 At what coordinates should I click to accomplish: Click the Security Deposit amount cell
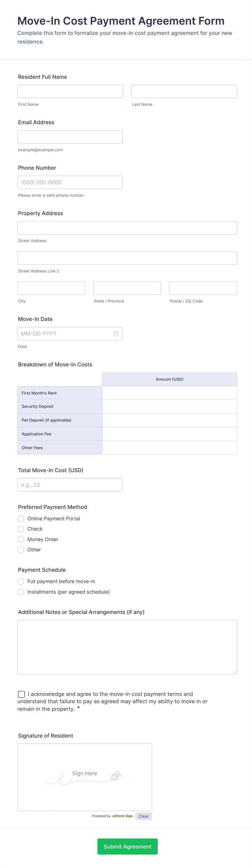169,406
